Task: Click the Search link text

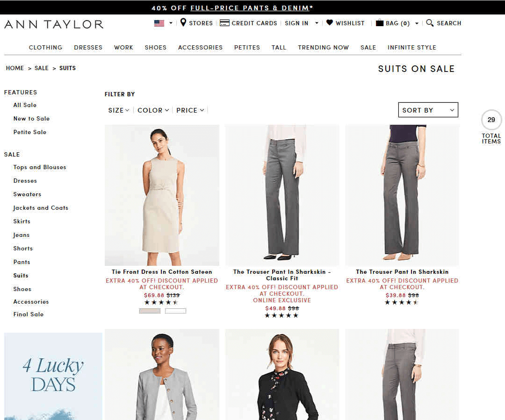Action: 449,23
